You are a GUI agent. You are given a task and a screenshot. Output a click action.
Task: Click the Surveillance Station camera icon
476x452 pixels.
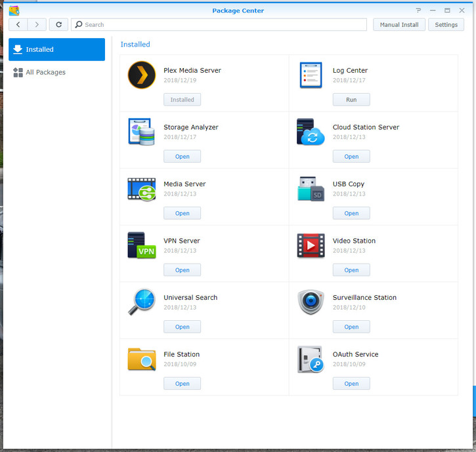pyautogui.click(x=311, y=302)
